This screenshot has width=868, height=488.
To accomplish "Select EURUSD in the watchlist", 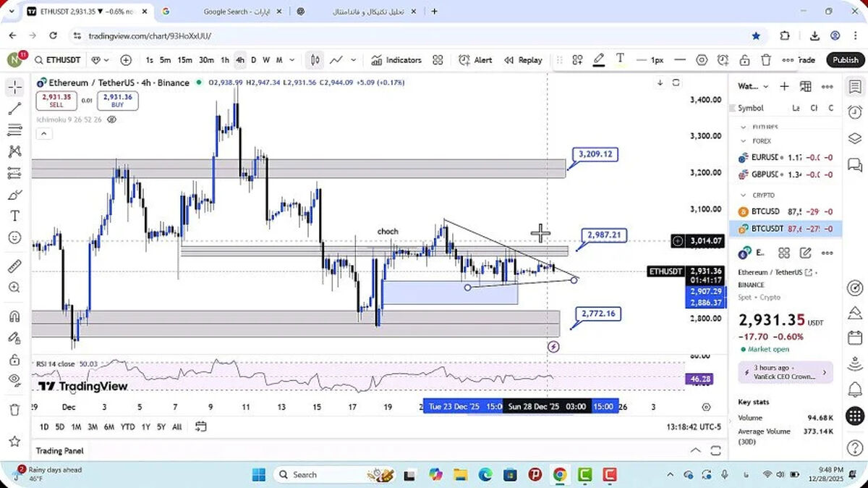I will coord(786,157).
